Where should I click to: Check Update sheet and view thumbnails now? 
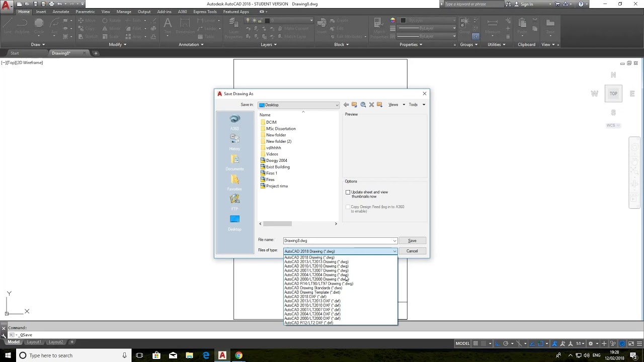pyautogui.click(x=348, y=192)
